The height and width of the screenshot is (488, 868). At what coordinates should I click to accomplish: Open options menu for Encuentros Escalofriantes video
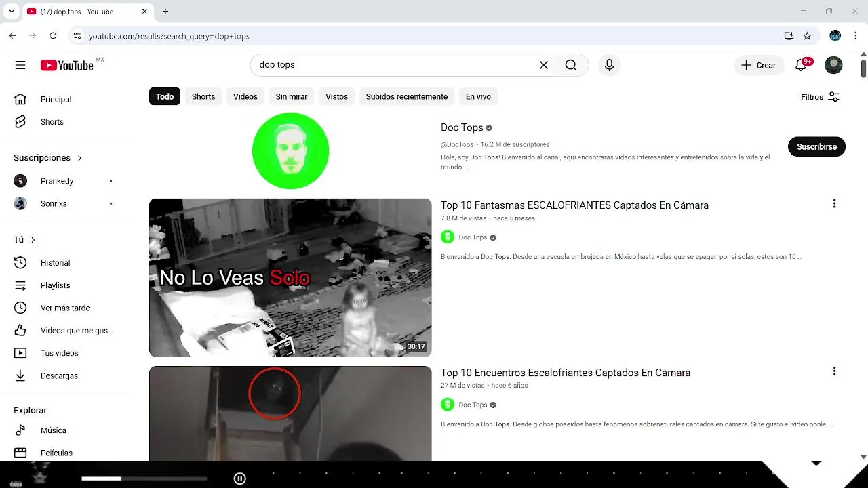834,371
